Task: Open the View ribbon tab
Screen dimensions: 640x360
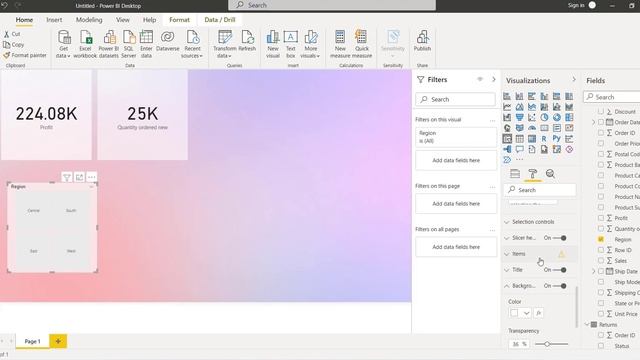Action: pos(122,20)
